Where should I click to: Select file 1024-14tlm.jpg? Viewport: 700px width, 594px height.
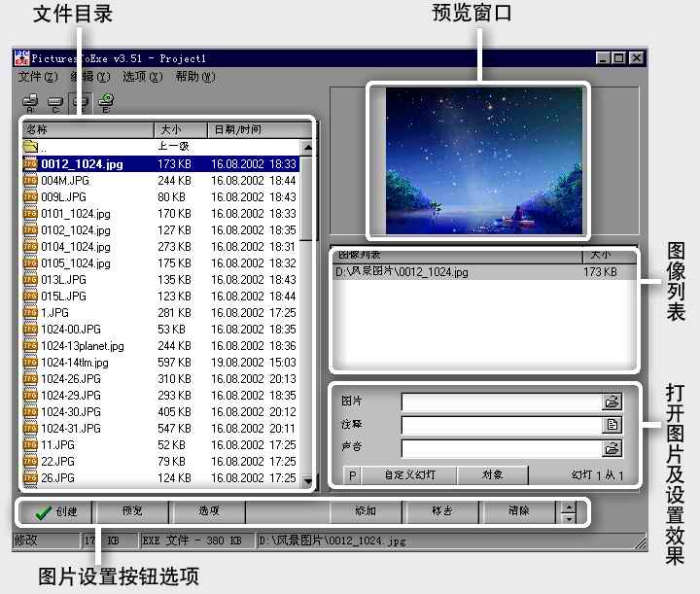(x=161, y=362)
